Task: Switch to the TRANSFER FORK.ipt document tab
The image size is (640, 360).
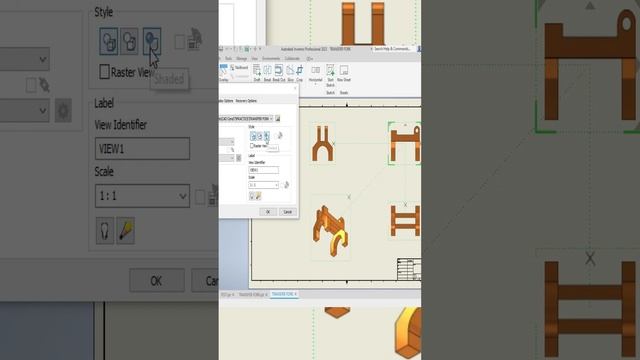Action: (x=253, y=294)
